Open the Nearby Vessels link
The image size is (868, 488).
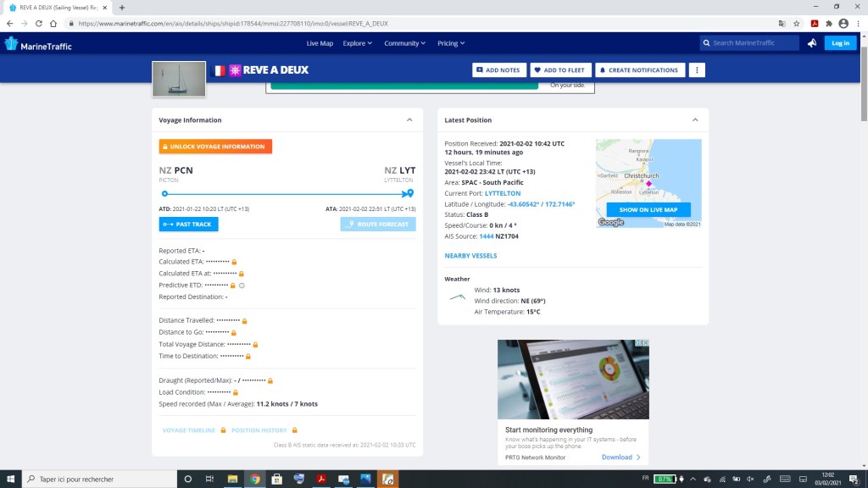470,255
